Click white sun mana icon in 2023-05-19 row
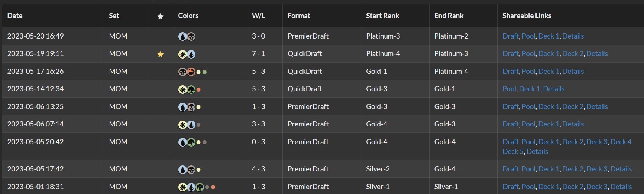644x194 pixels. [x=182, y=54]
